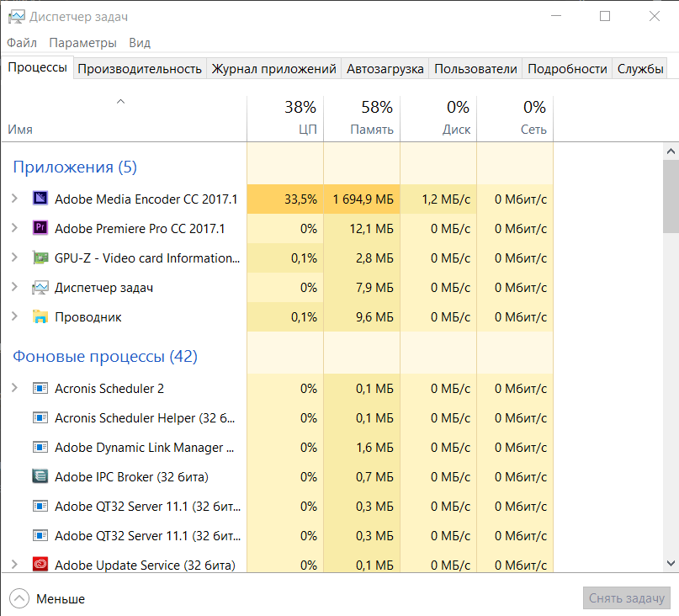Switch to the Журнал приложений tab
This screenshot has width=679, height=616.
(273, 69)
